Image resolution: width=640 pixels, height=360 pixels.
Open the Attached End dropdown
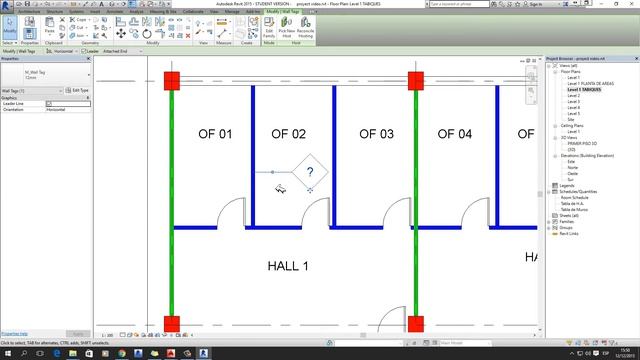(122, 51)
